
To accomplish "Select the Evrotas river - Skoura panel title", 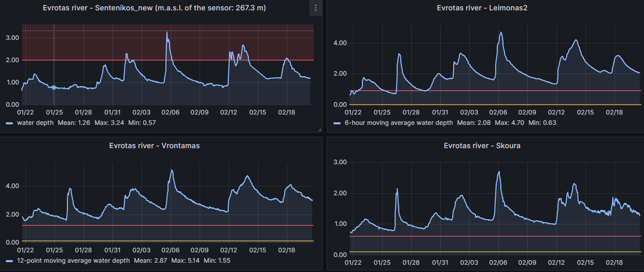I will tap(483, 146).
